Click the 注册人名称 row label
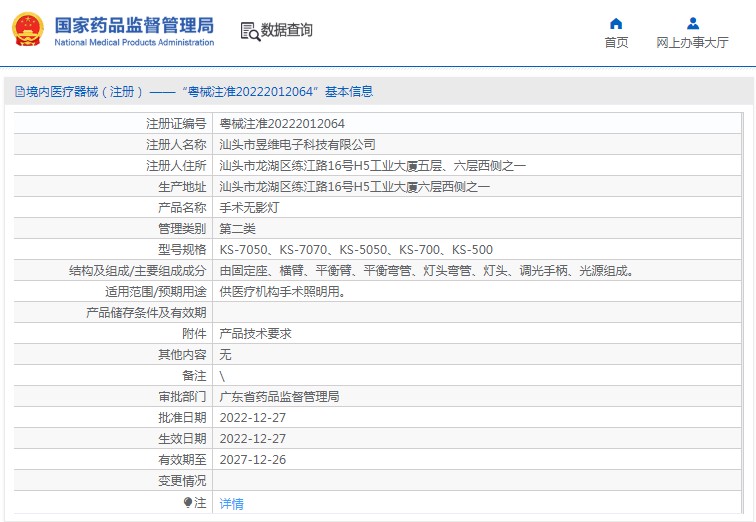The width and height of the screenshot is (756, 522). pos(176,145)
